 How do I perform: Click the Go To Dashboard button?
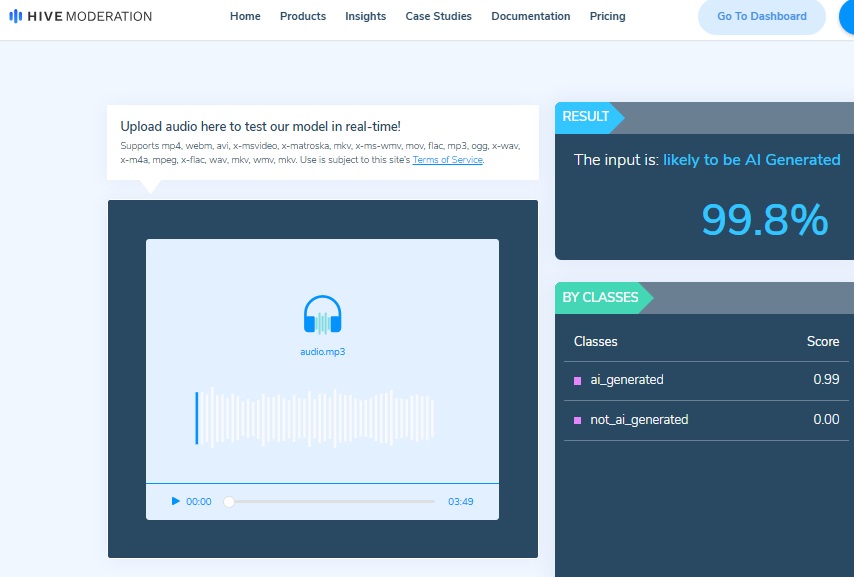tap(761, 16)
